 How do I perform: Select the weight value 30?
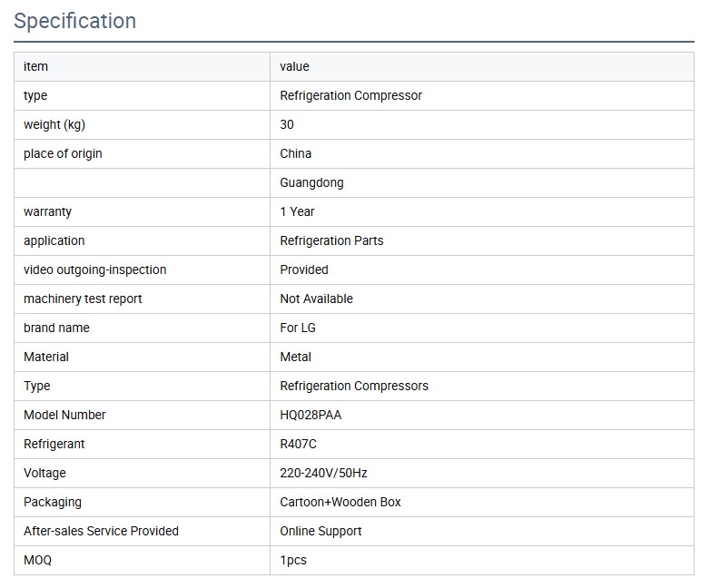(287, 124)
